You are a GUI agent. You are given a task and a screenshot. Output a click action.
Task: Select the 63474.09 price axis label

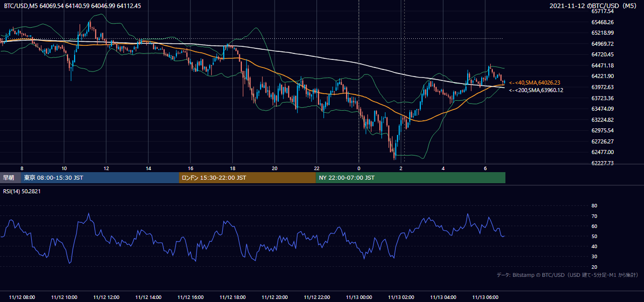pyautogui.click(x=602, y=109)
